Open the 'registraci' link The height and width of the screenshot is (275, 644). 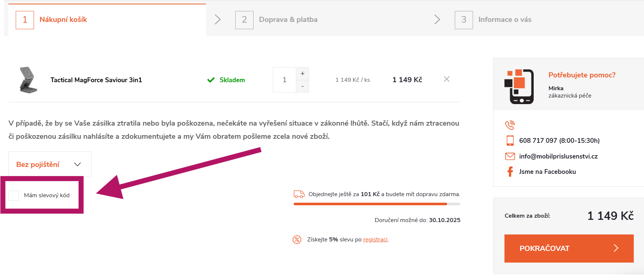(x=375, y=240)
